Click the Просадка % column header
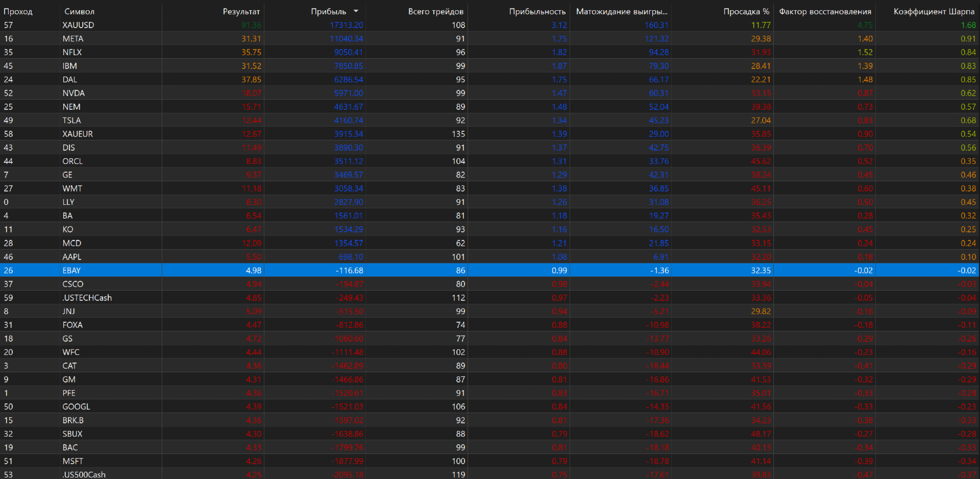This screenshot has width=980, height=479. [x=746, y=11]
